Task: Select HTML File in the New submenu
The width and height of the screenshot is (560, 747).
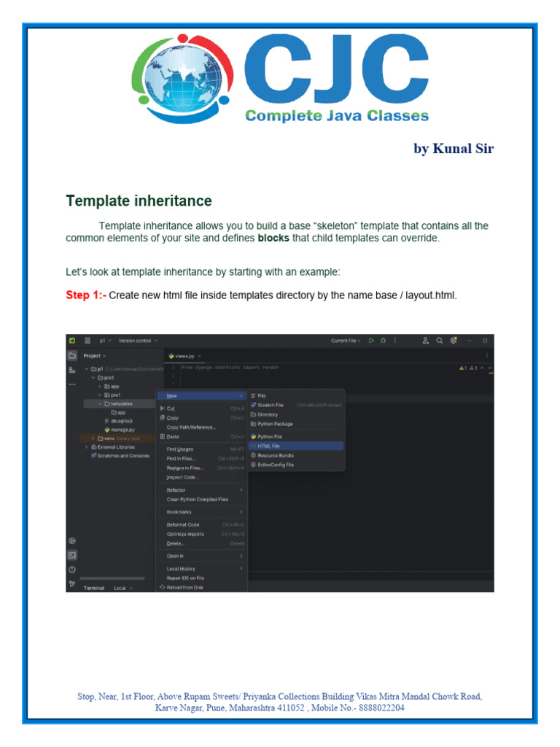Action: (296, 446)
